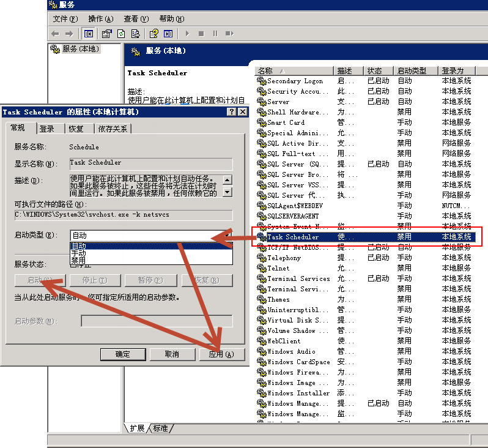Image resolution: width=488 pixels, height=448 pixels.
Task: Select the Task Scheduler service row
Action: 366,237
